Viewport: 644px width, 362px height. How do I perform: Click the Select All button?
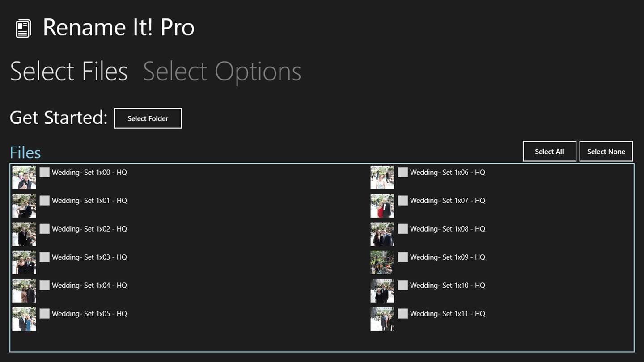click(x=549, y=152)
